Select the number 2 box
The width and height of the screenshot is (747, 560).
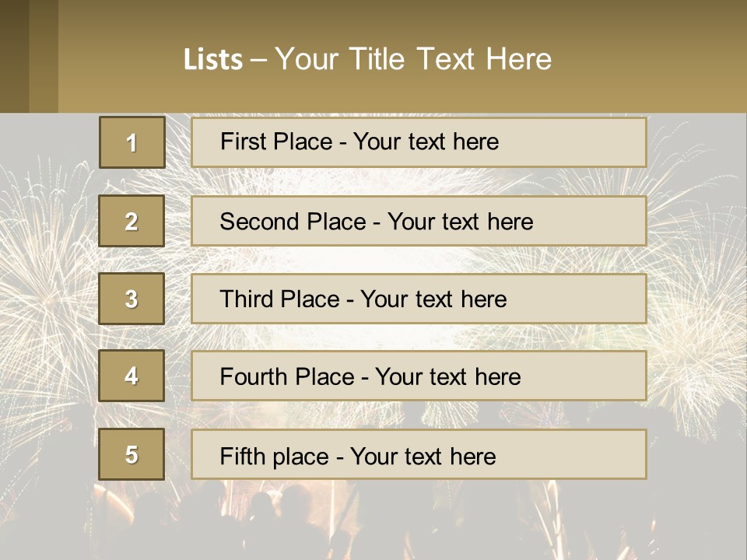click(x=132, y=221)
